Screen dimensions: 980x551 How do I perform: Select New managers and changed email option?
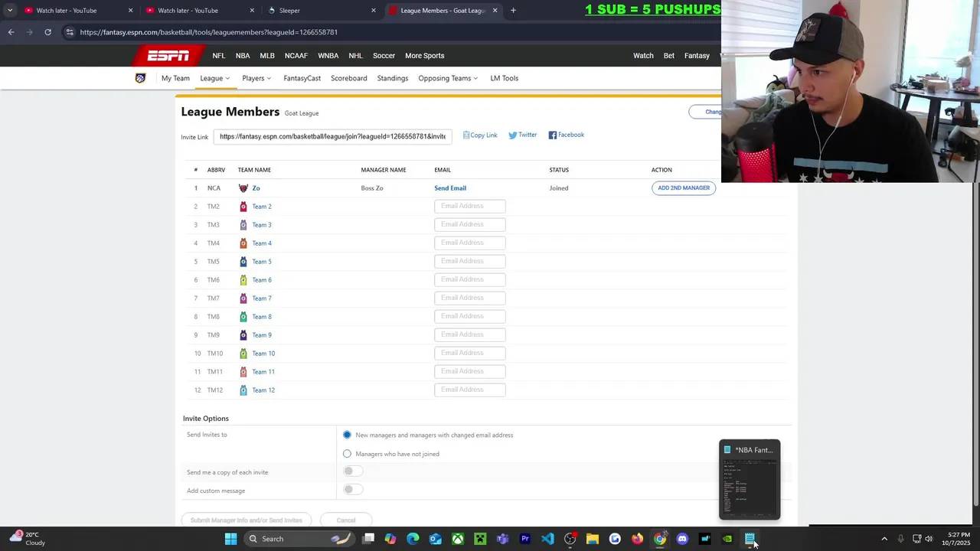(347, 435)
